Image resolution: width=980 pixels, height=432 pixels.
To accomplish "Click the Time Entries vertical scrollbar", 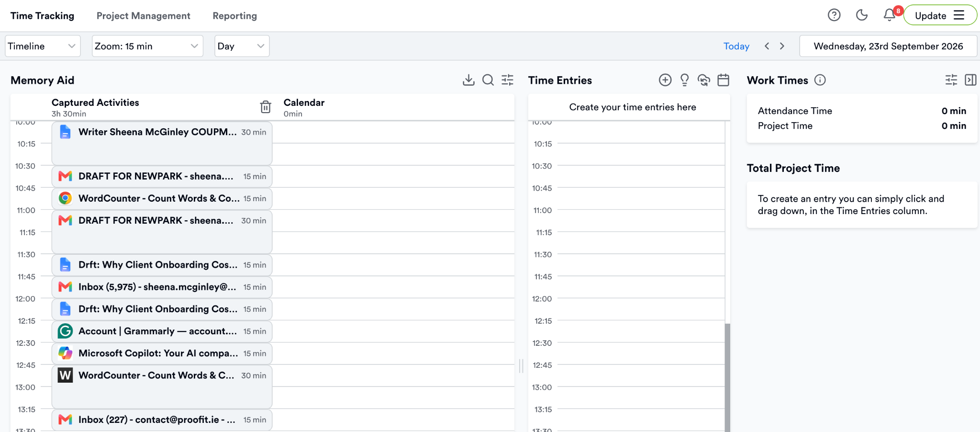I will pos(727,377).
